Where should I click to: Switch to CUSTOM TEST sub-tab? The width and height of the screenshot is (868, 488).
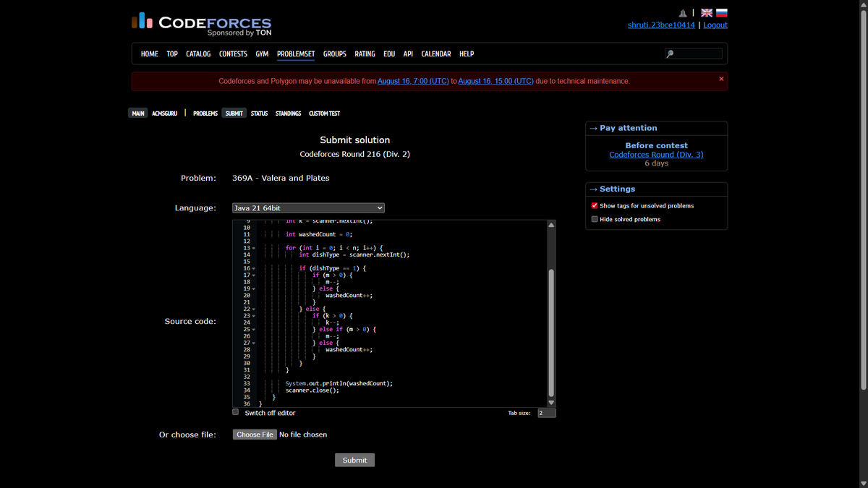tap(324, 114)
